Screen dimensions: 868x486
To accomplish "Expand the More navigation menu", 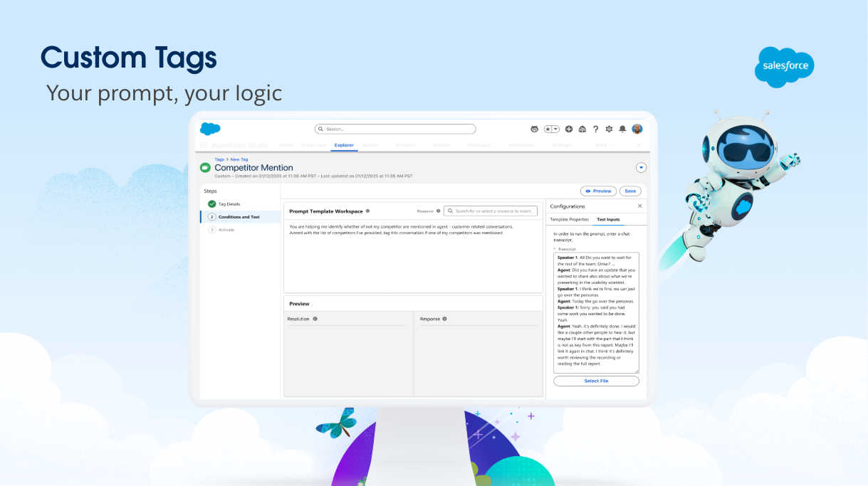I will 605,145.
